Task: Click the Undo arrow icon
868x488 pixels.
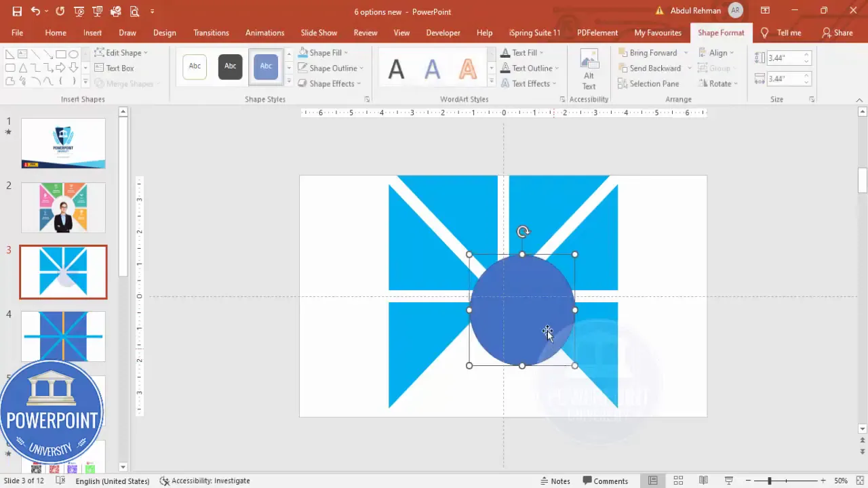Action: (35, 12)
